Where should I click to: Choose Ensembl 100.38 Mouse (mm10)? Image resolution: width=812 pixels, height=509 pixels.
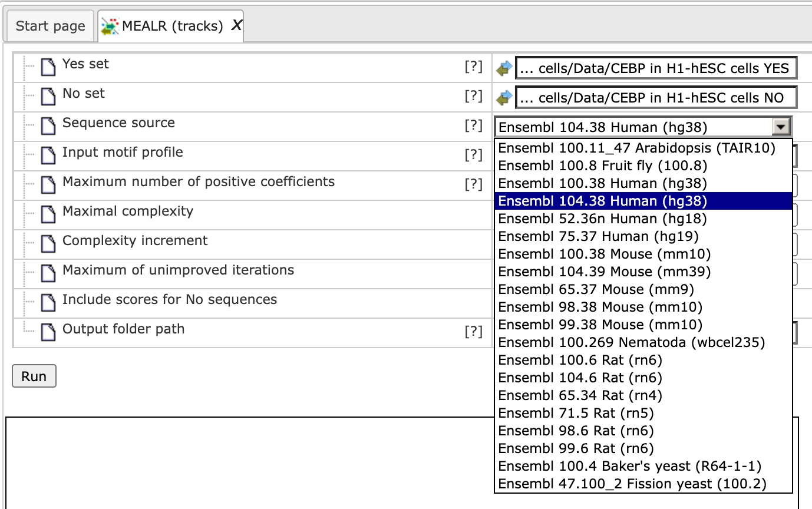(x=643, y=254)
